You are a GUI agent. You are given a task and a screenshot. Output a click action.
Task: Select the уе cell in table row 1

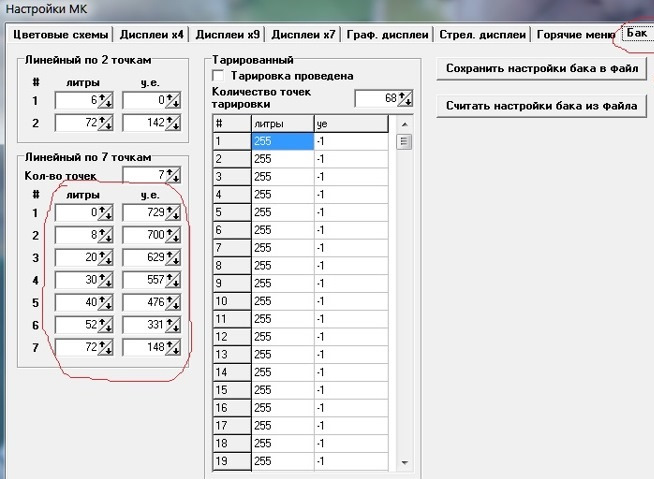pyautogui.click(x=351, y=141)
